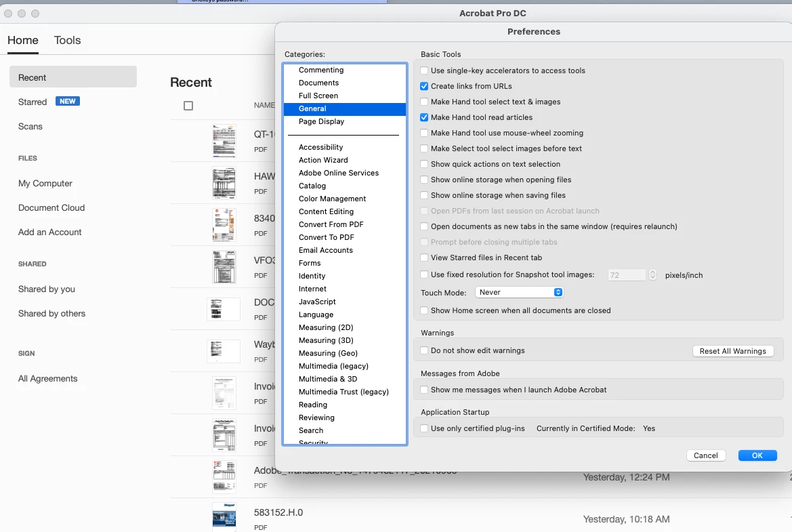792x532 pixels.
Task: Open the Adobe_Transaction PDF thumbnail
Action: (x=224, y=476)
